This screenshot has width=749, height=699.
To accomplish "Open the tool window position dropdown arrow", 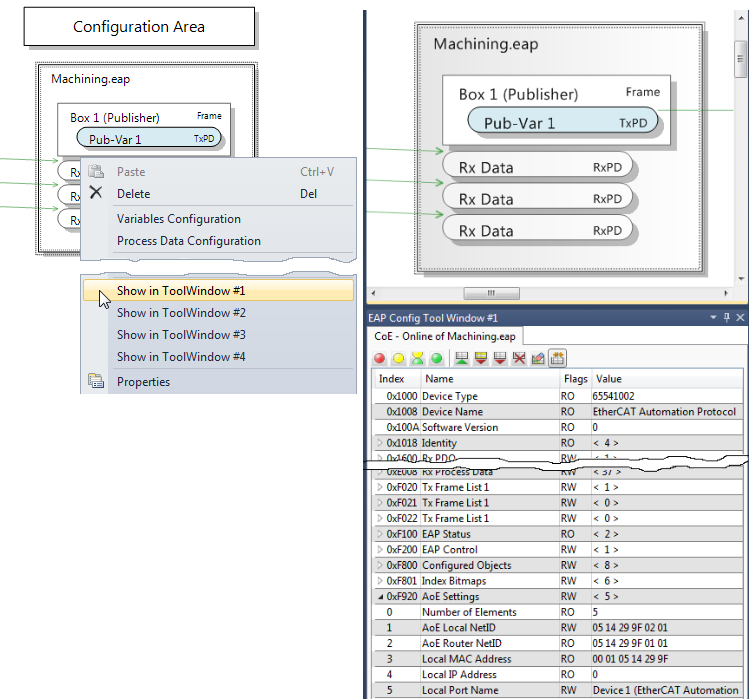I will point(714,318).
